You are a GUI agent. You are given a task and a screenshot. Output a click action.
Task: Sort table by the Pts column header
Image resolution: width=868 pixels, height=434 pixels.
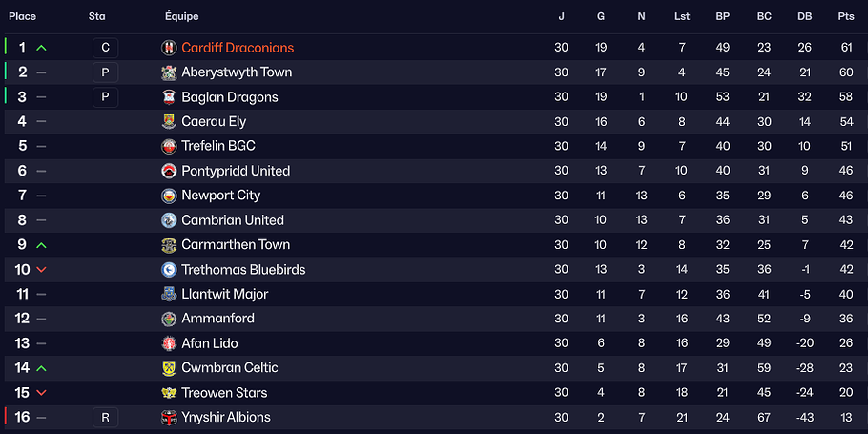point(846,16)
